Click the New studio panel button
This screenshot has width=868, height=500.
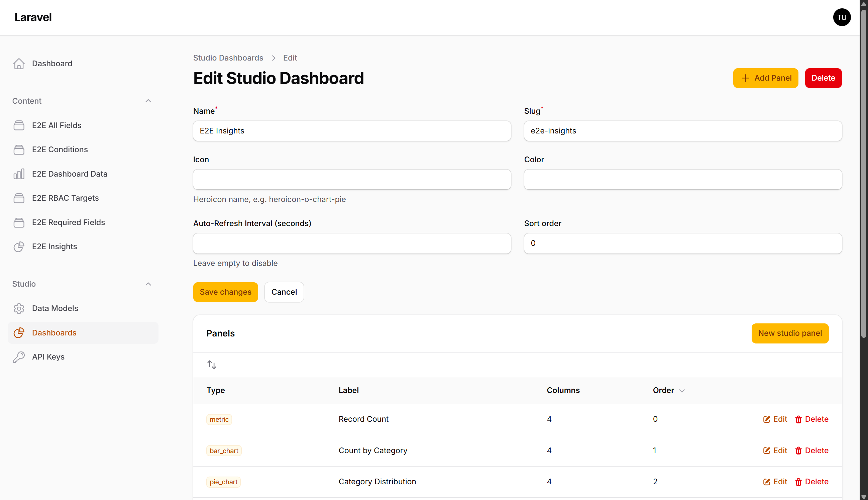[x=790, y=333]
